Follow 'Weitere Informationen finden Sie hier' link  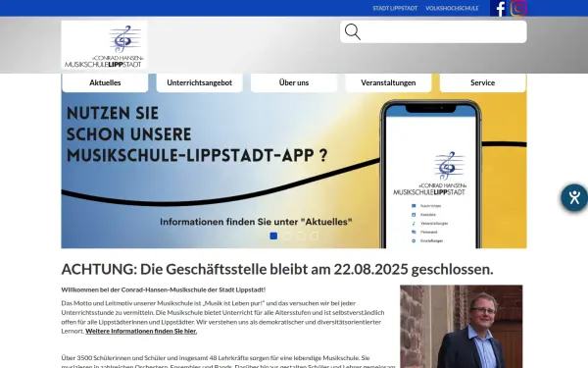coord(141,331)
